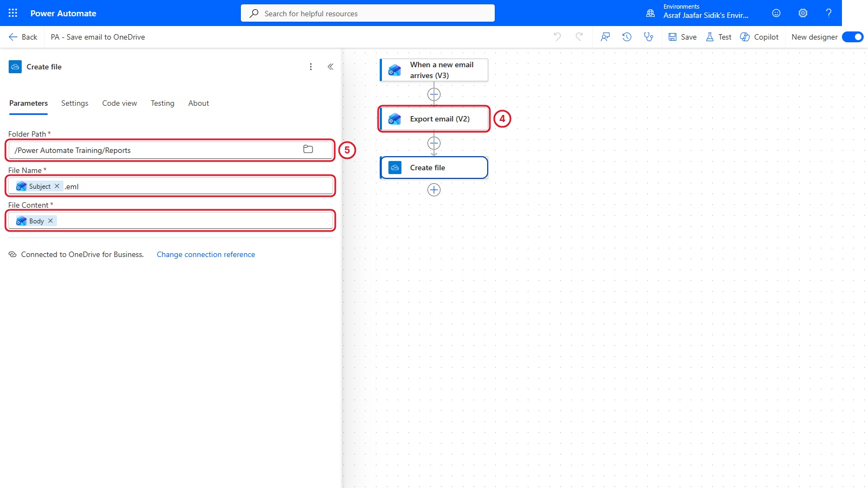The width and height of the screenshot is (868, 488).
Task: Click the Environments globe icon
Action: (x=650, y=13)
